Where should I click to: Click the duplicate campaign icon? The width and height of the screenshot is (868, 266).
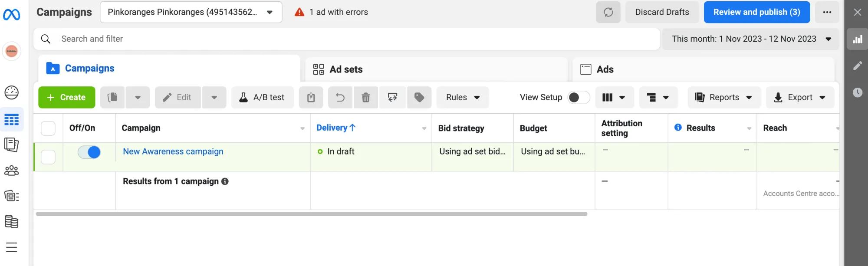[112, 98]
